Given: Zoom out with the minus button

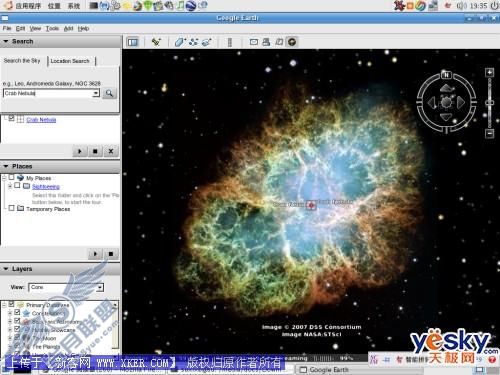Looking at the screenshot, I should 489,133.
